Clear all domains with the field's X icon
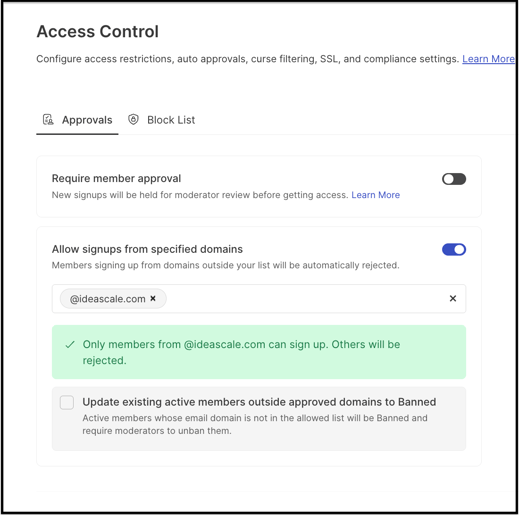This screenshot has width=519, height=515. [x=453, y=298]
